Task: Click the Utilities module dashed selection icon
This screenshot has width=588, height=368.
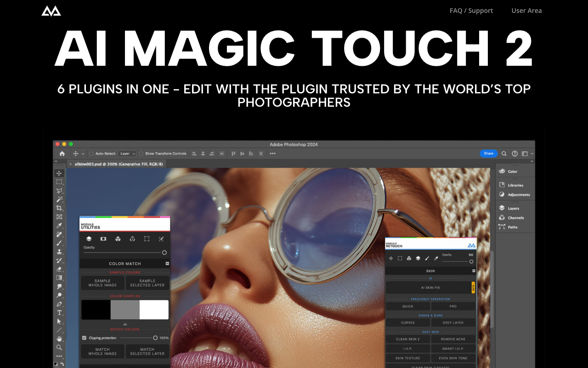Action: (x=147, y=239)
